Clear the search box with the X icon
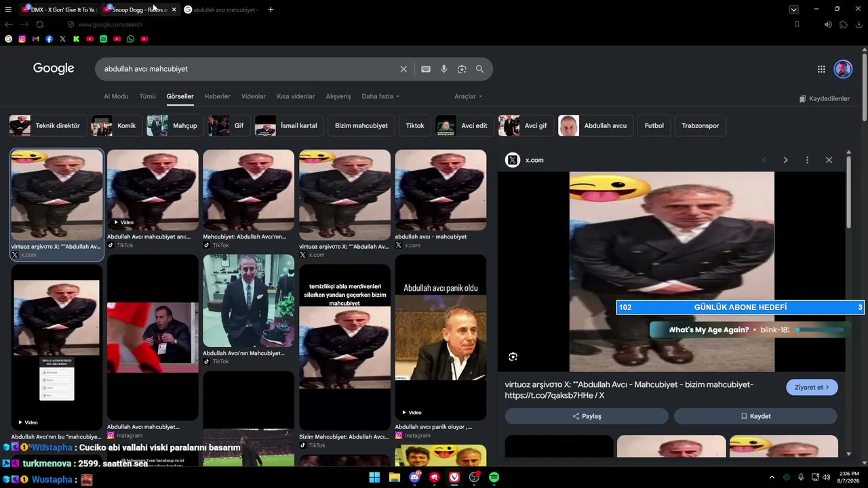Image resolution: width=868 pixels, height=488 pixels. point(403,69)
